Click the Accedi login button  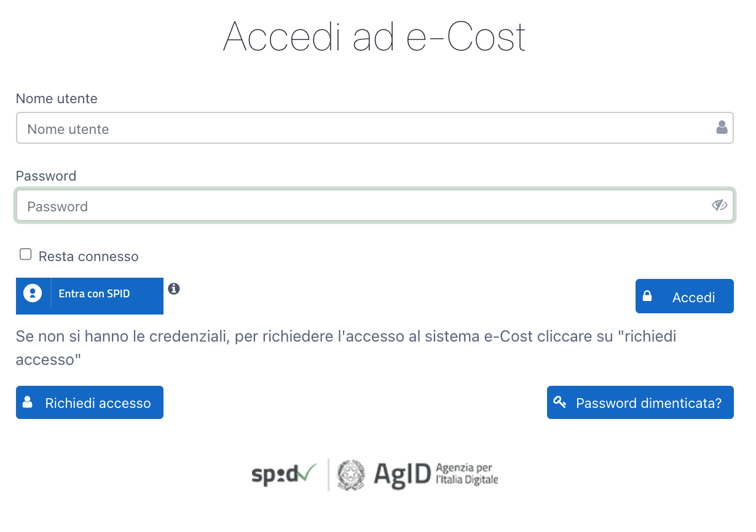(685, 296)
